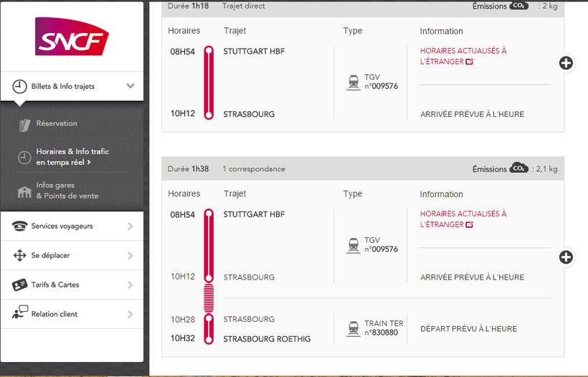Click the clock icon beside Billets & Info trajets
This screenshot has width=588, height=377.
(20, 87)
